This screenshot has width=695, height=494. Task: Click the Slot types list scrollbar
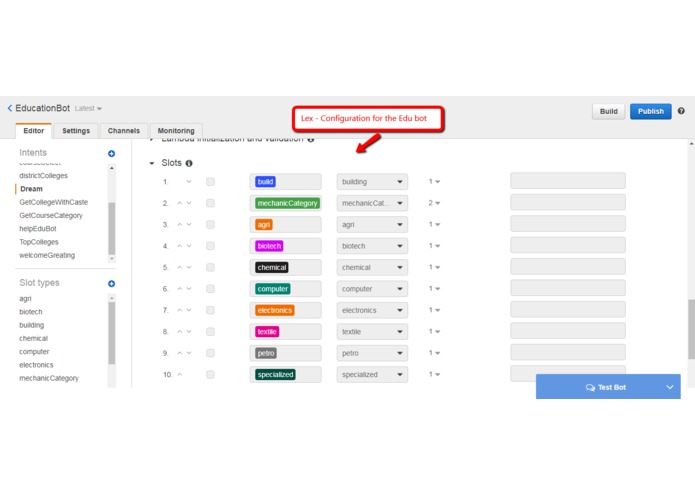click(x=112, y=333)
